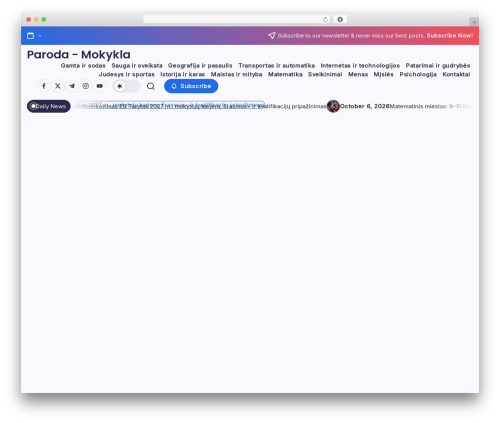Open Gamta ir sodas menu item
The height and width of the screenshot is (423, 500).
click(x=83, y=66)
